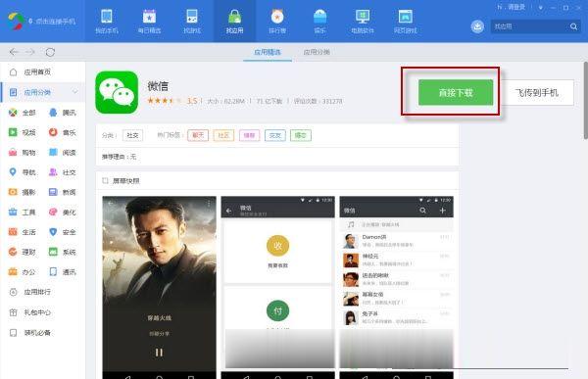Image resolution: width=588 pixels, height=379 pixels.
Task: Select the 摄影 photography category
Action: (x=23, y=192)
